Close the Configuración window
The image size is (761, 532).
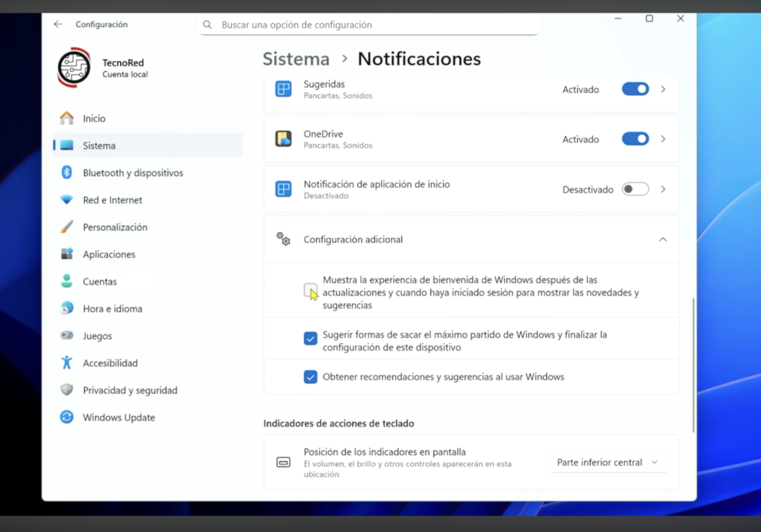(681, 19)
